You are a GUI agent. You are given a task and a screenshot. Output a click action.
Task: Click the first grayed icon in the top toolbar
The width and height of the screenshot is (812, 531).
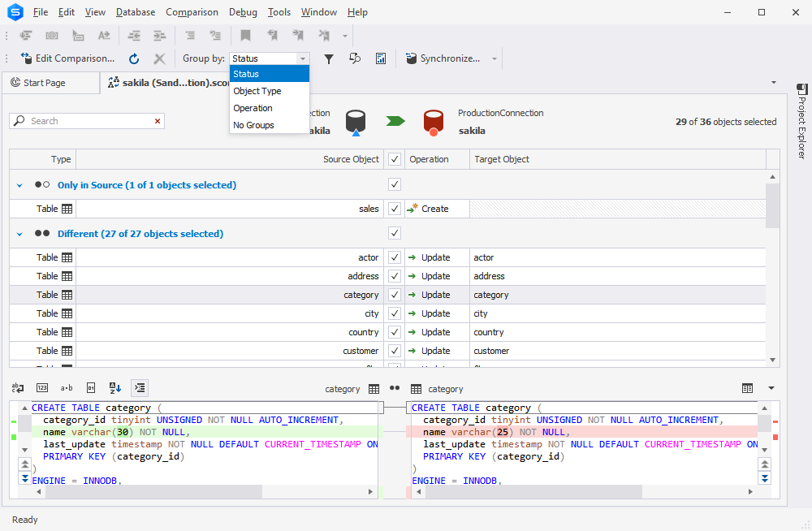[x=26, y=35]
